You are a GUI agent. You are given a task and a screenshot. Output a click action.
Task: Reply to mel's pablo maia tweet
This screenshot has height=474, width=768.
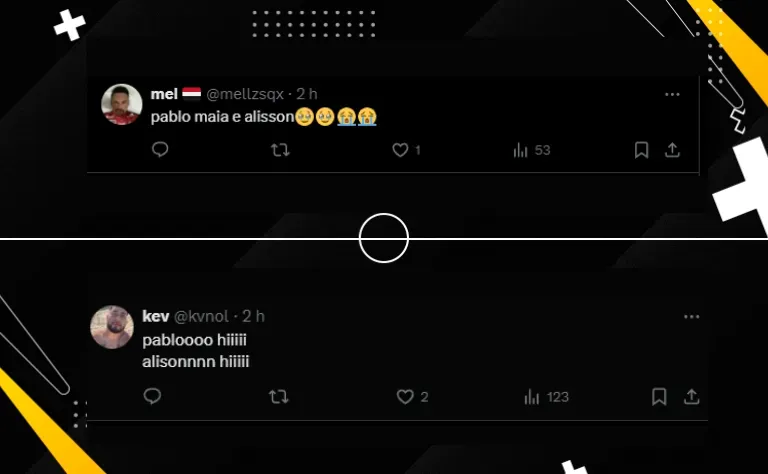coord(160,149)
